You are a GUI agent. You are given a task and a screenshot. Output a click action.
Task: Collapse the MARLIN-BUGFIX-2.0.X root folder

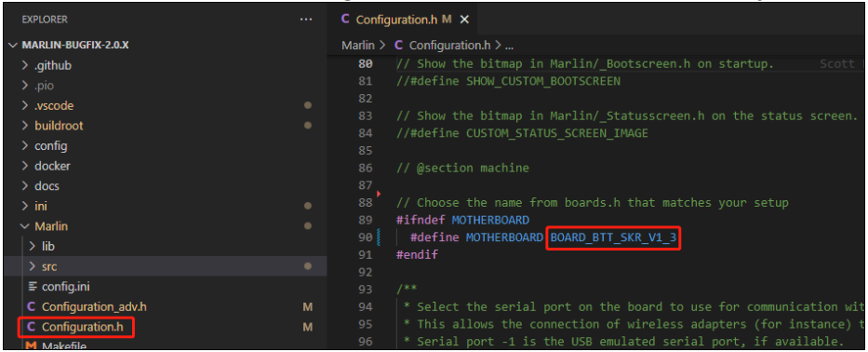tap(13, 45)
